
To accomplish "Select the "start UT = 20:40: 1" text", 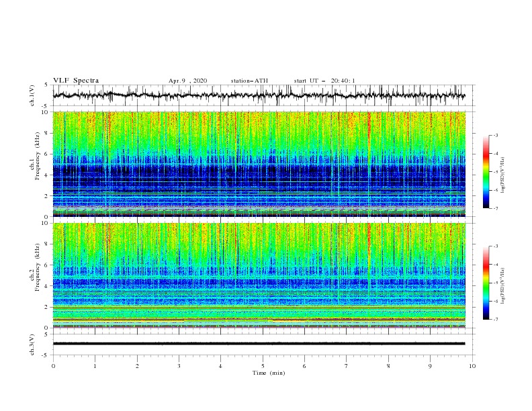I will tap(324, 81).
